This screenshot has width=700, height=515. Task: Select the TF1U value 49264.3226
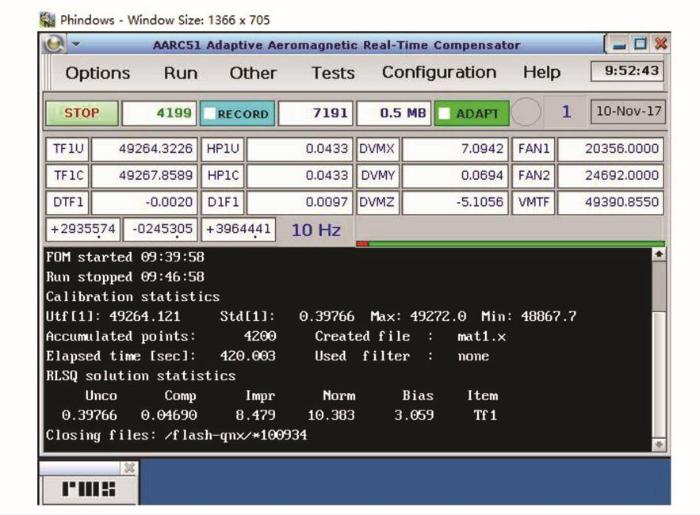(x=144, y=149)
